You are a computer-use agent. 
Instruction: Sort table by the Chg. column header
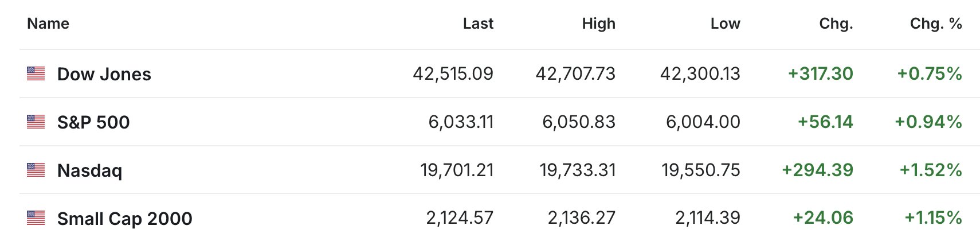(x=836, y=24)
